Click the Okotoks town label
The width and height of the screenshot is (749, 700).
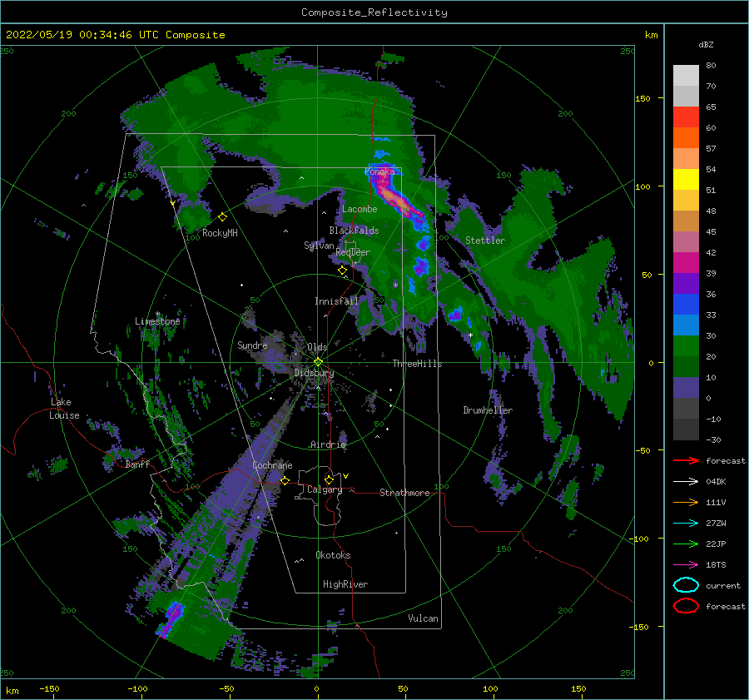coord(333,555)
